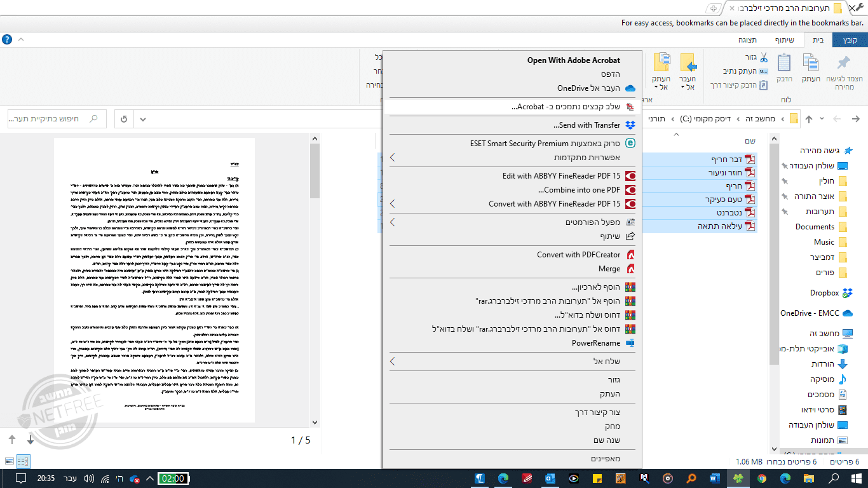Image resolution: width=868 pixels, height=488 pixels.
Task: Open the מוסיקה music folder
Action: (829, 379)
